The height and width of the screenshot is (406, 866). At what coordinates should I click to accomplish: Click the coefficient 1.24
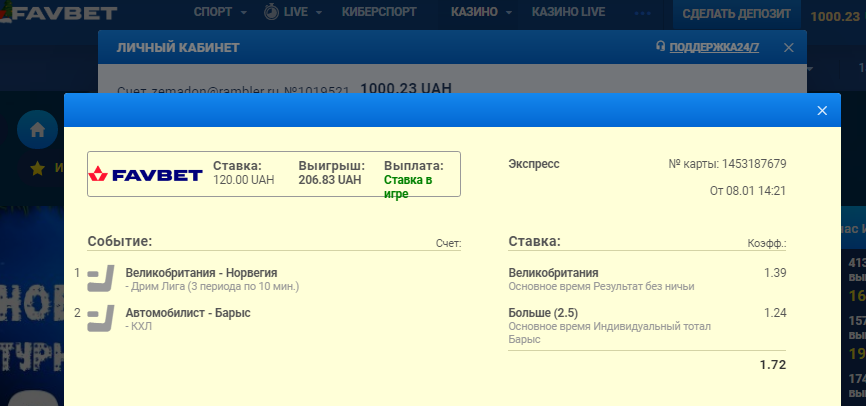point(775,313)
